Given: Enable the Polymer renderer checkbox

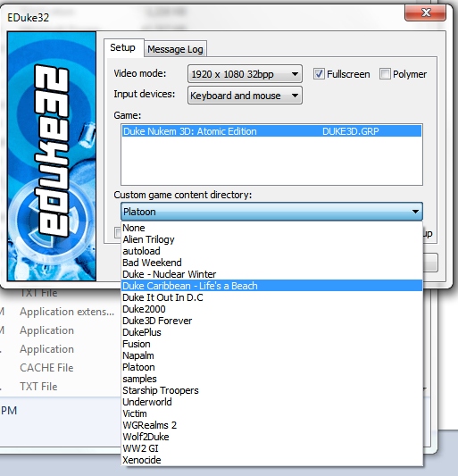Looking at the screenshot, I should 385,74.
